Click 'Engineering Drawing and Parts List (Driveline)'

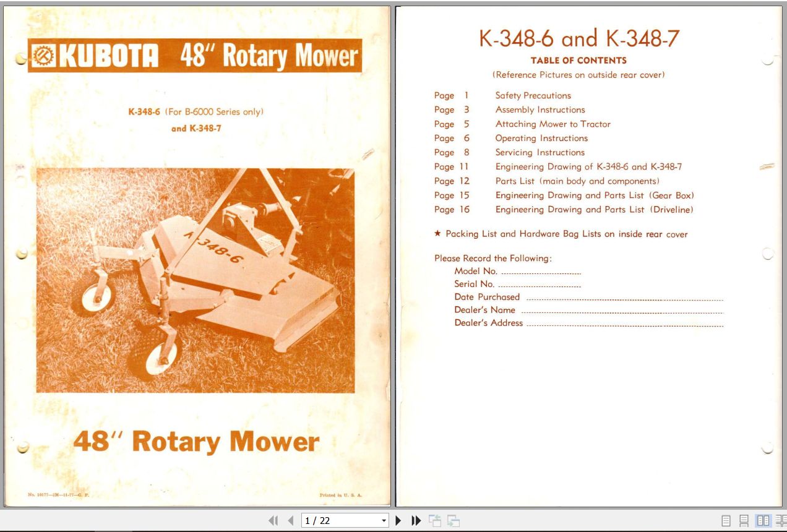tap(594, 209)
